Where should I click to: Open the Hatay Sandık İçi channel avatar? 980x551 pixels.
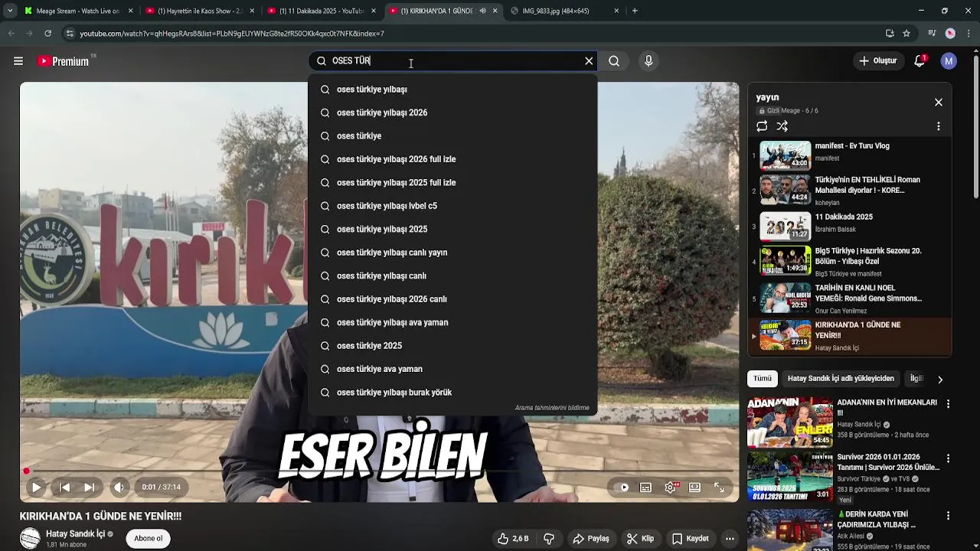pyautogui.click(x=30, y=539)
